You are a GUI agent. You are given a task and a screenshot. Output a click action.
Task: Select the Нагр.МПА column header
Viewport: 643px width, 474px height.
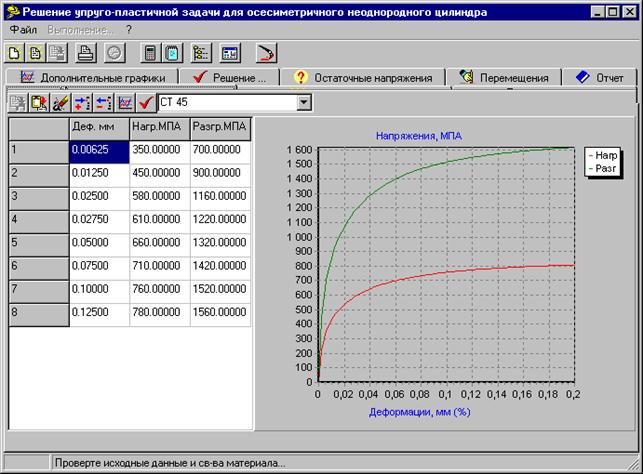(x=158, y=127)
